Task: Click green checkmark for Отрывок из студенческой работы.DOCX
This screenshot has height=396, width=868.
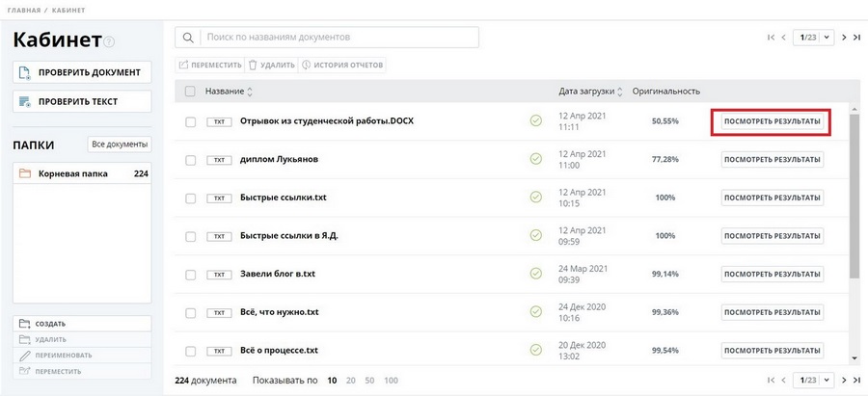Action: coord(536,121)
